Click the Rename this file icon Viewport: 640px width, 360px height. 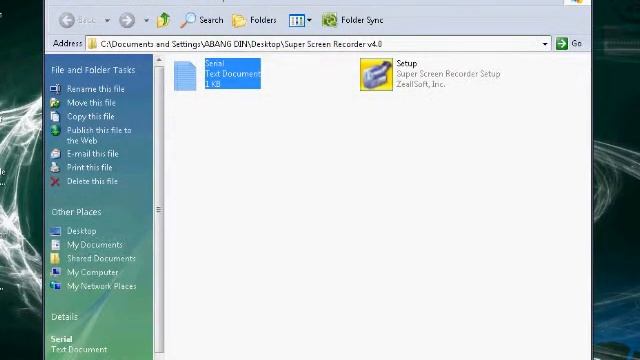pyautogui.click(x=55, y=89)
